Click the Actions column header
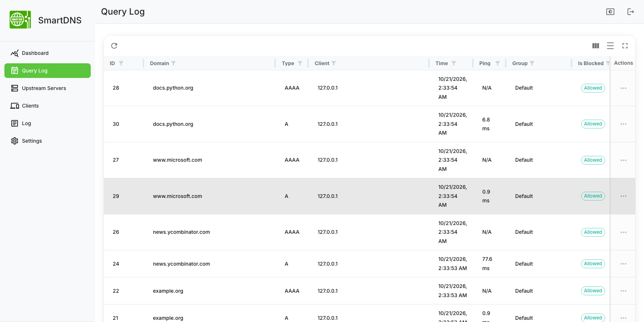Screen dimensions: 644x322 tap(624, 63)
